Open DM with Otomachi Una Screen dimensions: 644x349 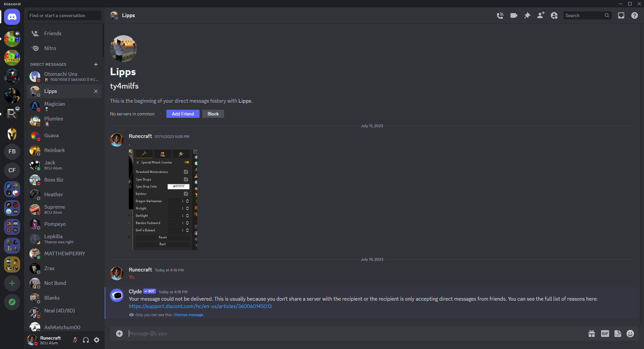click(64, 77)
